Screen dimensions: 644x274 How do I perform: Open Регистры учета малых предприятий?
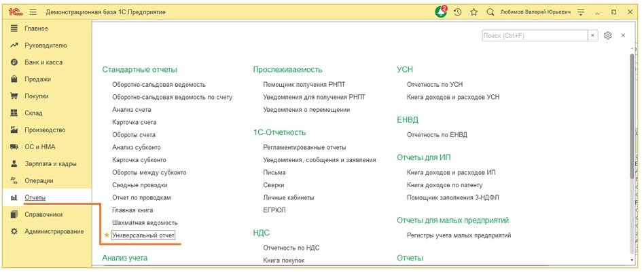point(459,235)
